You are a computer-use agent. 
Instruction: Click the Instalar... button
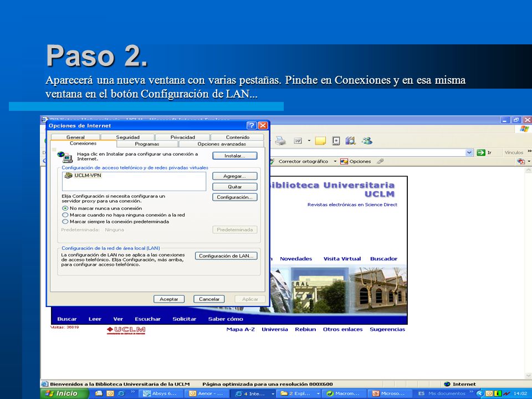point(235,156)
